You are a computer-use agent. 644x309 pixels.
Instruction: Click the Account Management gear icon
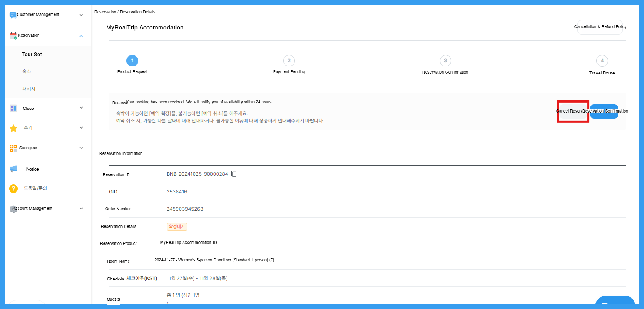pyautogui.click(x=13, y=209)
